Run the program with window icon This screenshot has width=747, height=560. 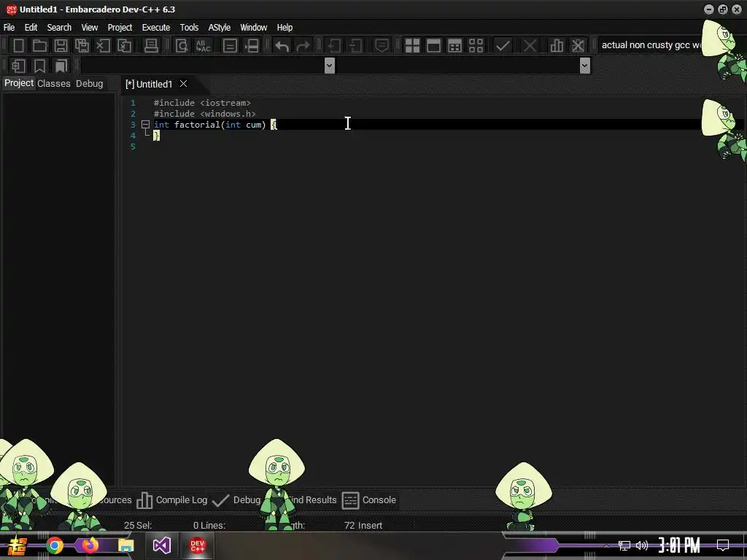pos(433,46)
